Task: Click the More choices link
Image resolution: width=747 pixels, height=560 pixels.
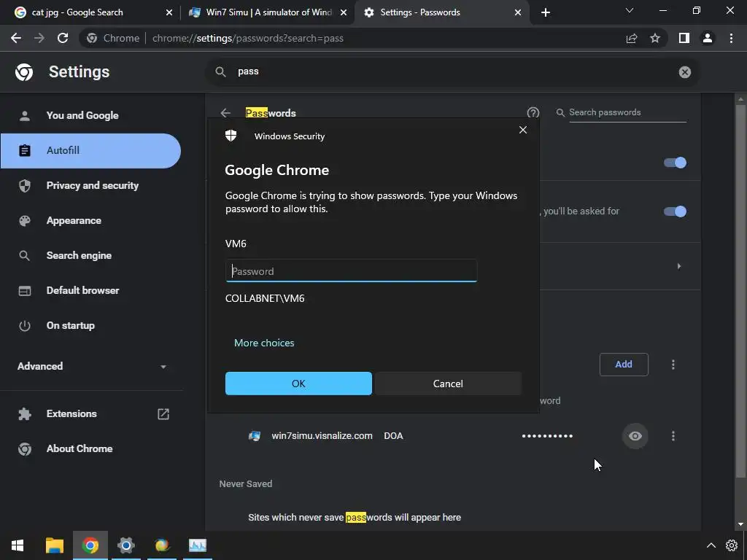Action: 264,343
